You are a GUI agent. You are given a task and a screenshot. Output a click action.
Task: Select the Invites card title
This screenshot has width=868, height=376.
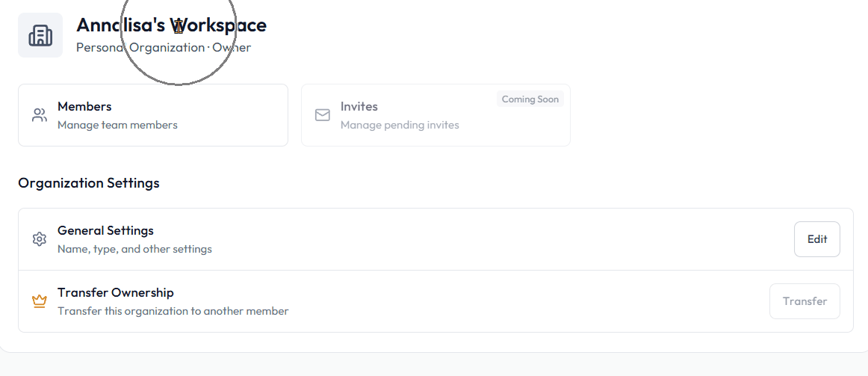point(359,106)
